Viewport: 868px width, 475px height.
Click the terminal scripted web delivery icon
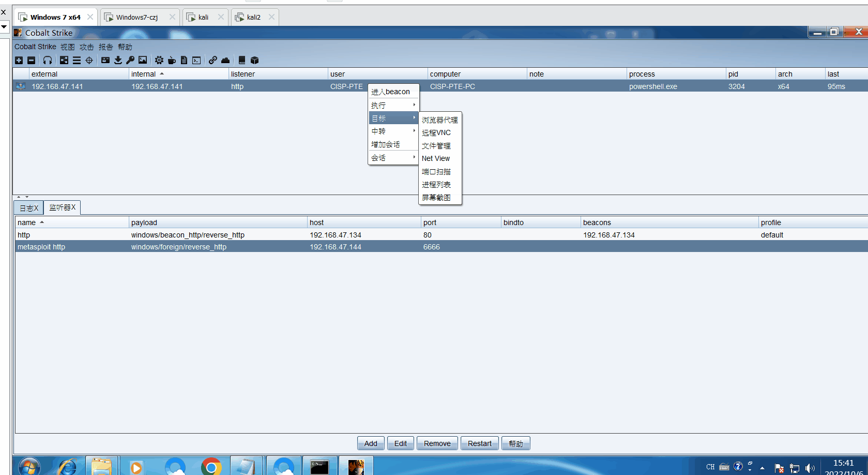[x=196, y=61]
